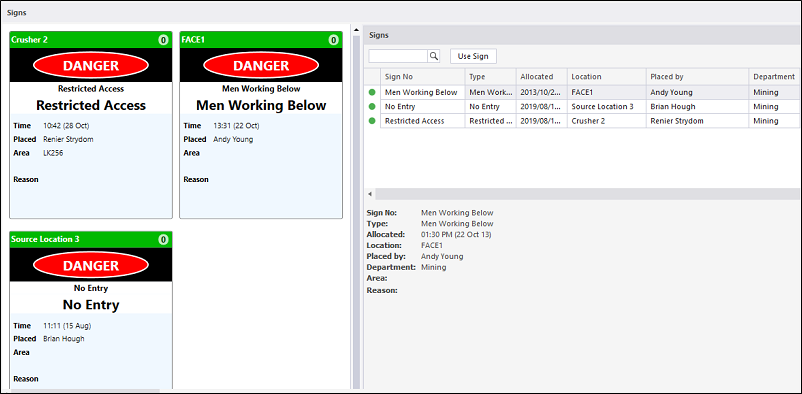Click the DANGER oval on Source Location 3 card
The image size is (802, 394).
(x=91, y=265)
